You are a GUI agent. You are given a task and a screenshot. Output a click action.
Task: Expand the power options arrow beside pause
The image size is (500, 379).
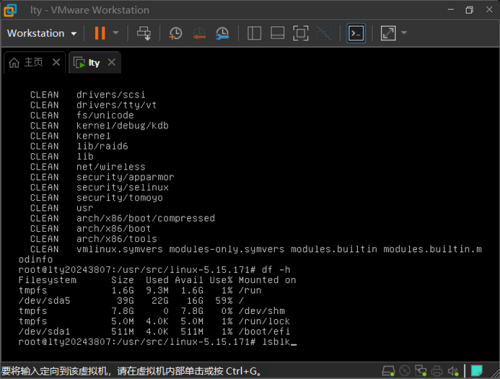116,33
